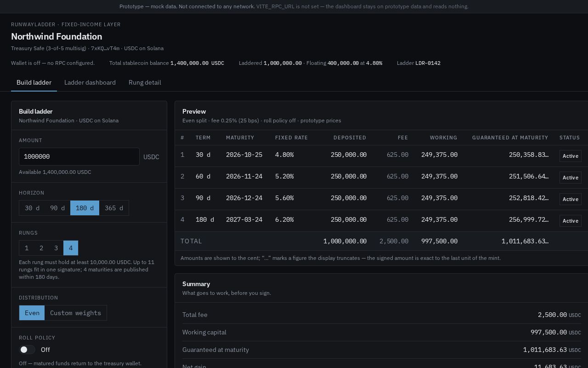The width and height of the screenshot is (588, 368).
Task: Switch to the Build ladder tab
Action: pyautogui.click(x=34, y=82)
